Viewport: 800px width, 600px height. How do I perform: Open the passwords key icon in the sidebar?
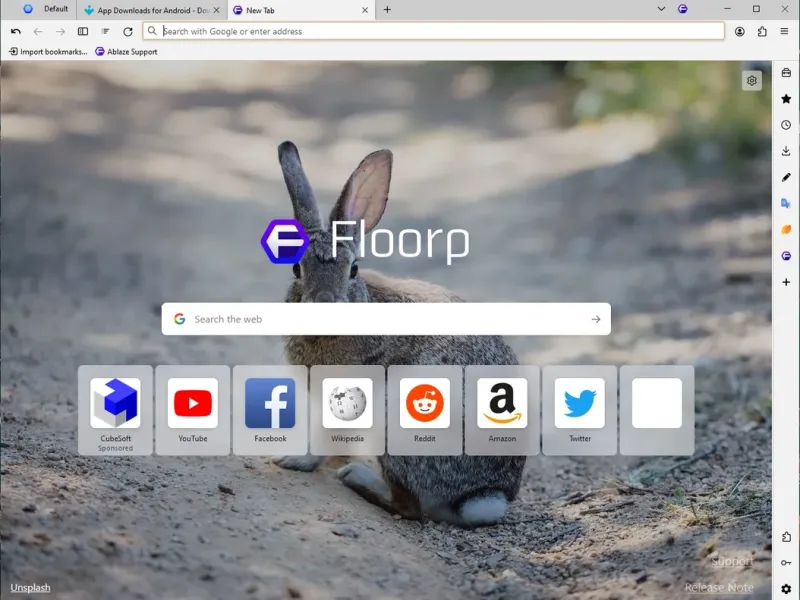pyautogui.click(x=786, y=563)
